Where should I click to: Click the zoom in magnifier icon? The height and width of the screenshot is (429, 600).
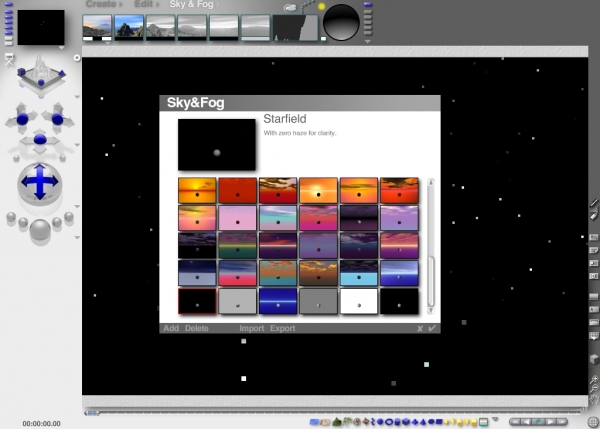pos(594,379)
